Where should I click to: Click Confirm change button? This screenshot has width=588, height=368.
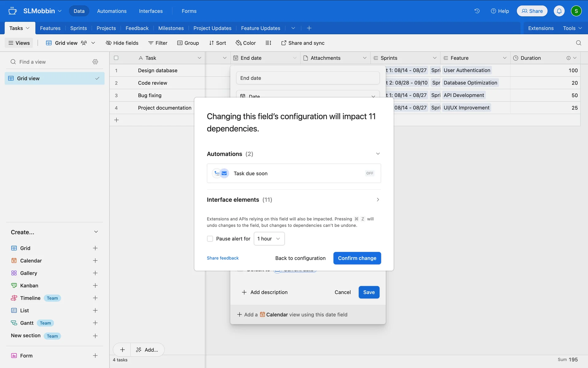(357, 258)
